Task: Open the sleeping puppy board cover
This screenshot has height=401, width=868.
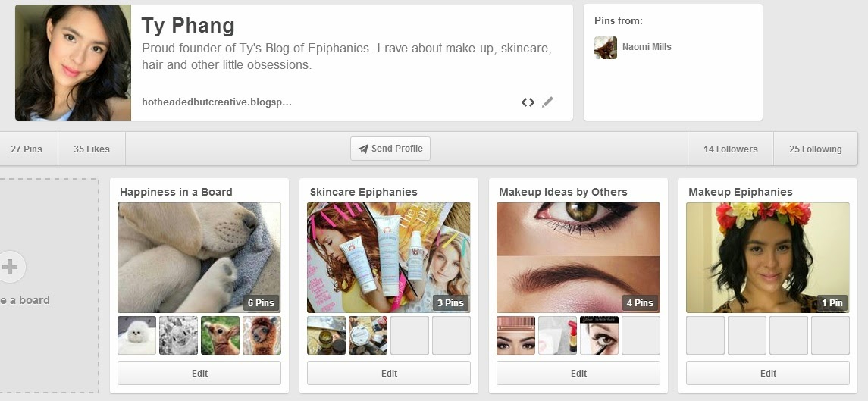Action: [x=199, y=258]
